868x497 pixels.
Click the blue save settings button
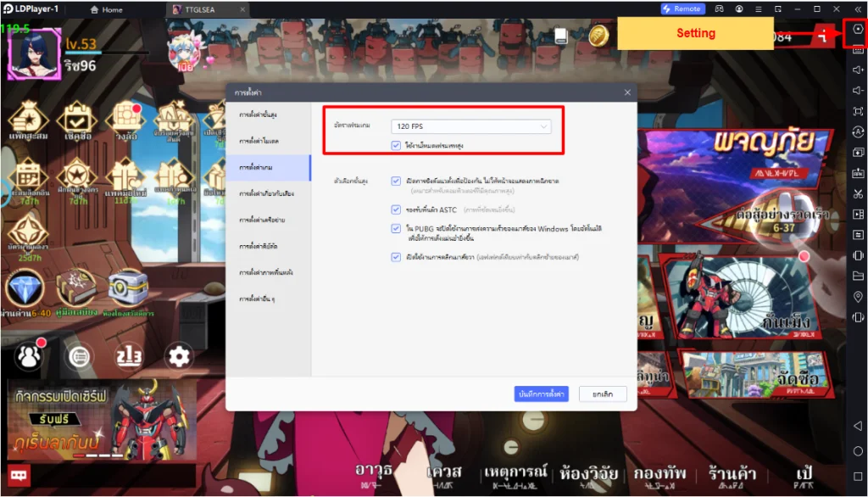click(x=541, y=394)
